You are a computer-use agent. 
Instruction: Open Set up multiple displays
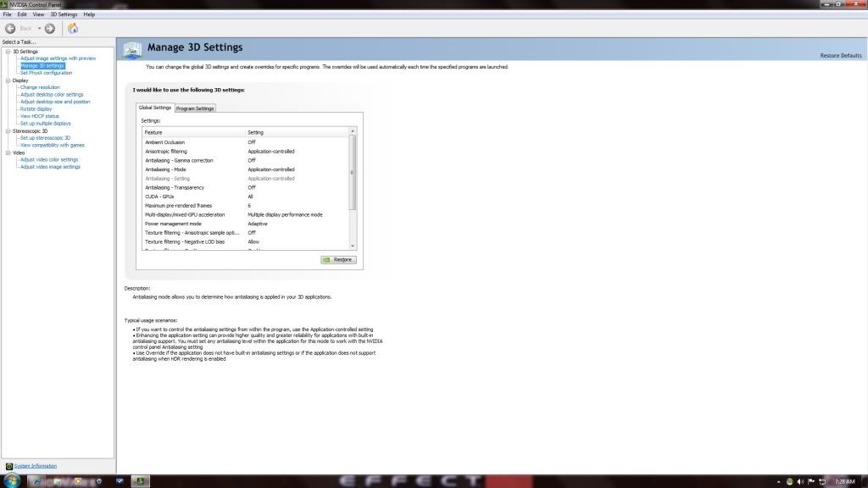point(46,124)
